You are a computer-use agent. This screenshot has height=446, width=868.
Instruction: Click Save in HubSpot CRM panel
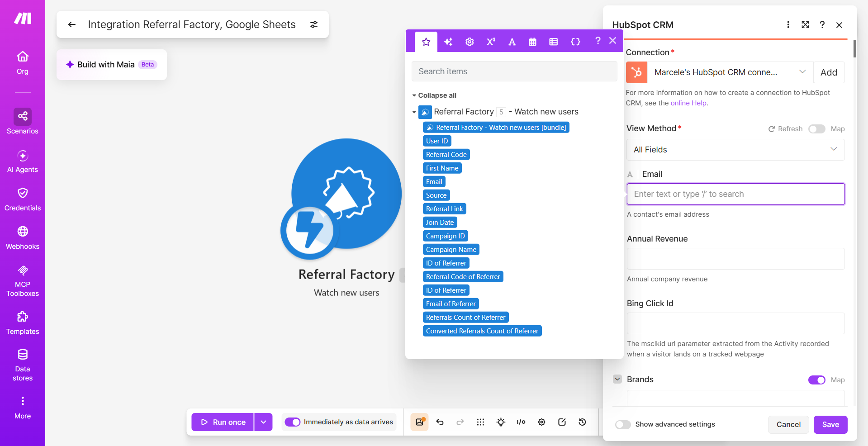coord(830,424)
